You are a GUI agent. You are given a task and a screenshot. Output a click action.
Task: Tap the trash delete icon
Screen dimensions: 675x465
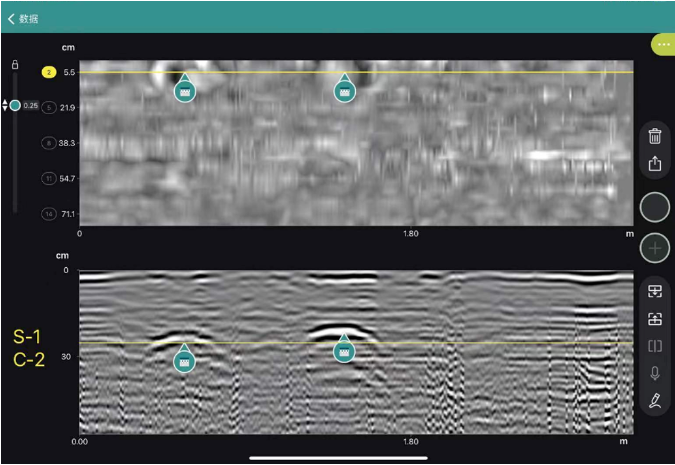[655, 137]
